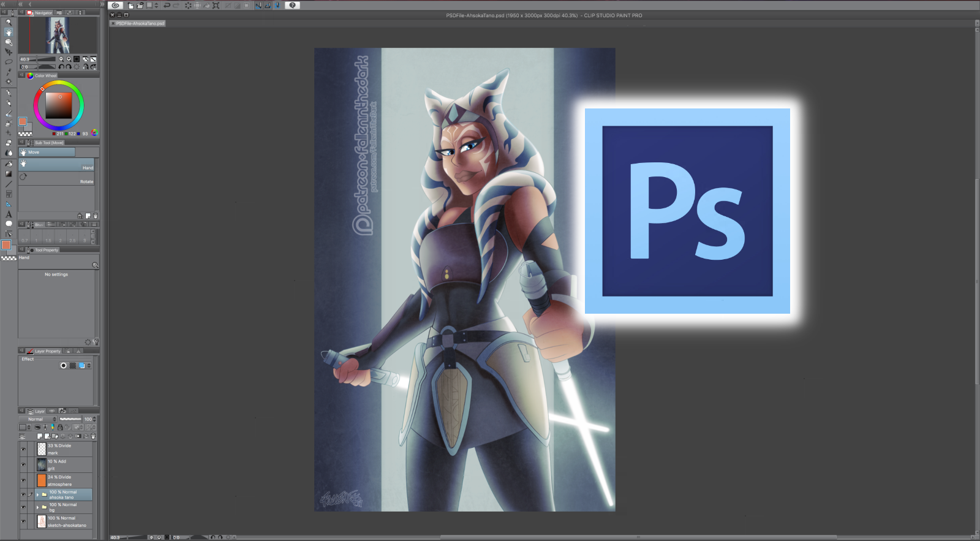Hide the grit layer
The height and width of the screenshot is (541, 980).
(x=23, y=465)
